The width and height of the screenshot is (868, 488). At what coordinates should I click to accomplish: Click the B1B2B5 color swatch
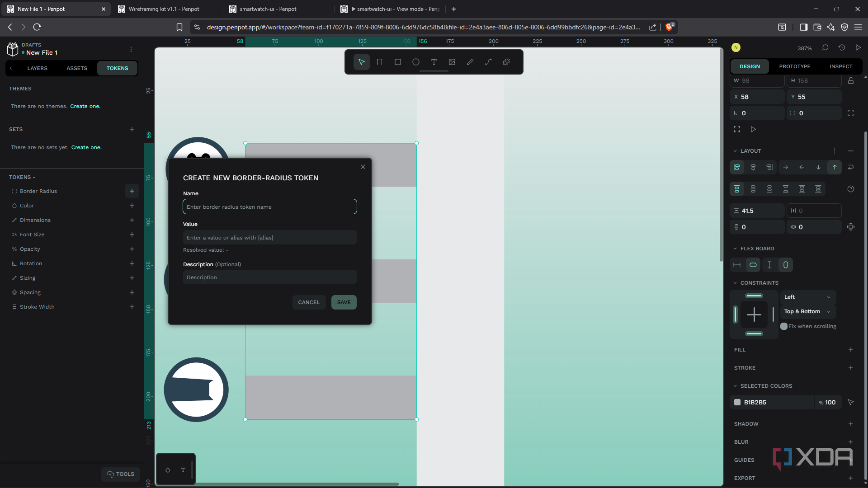point(737,402)
